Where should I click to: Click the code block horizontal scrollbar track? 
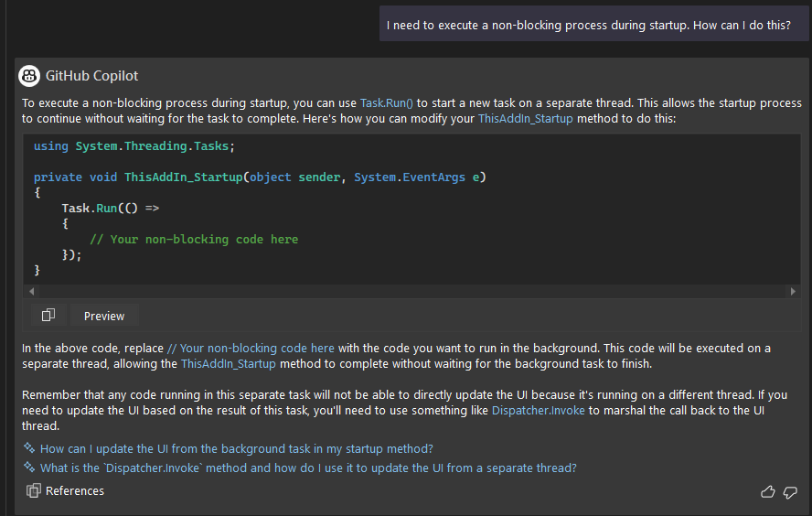pos(411,291)
